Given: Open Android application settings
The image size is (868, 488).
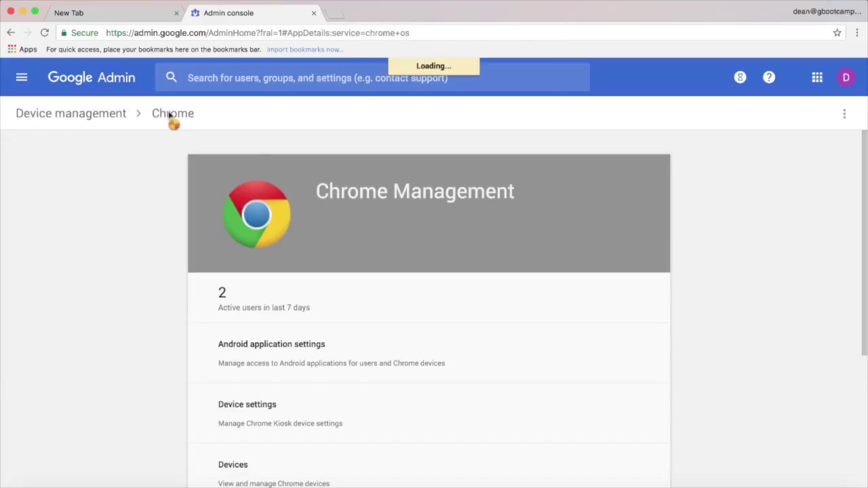Looking at the screenshot, I should (271, 344).
